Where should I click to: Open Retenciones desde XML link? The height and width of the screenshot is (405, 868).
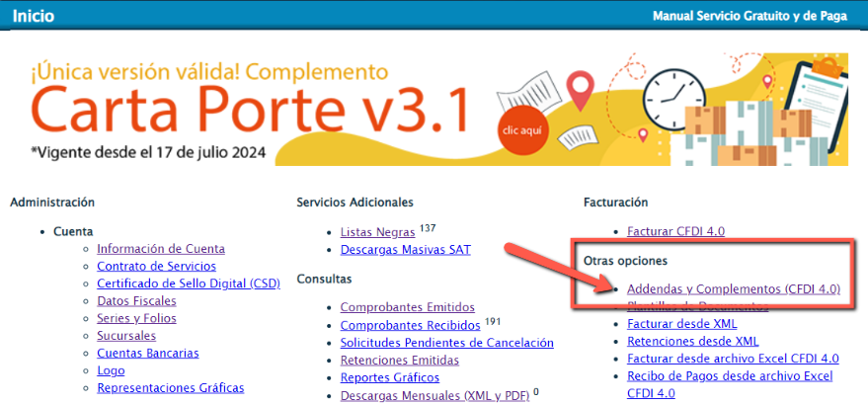click(x=693, y=341)
